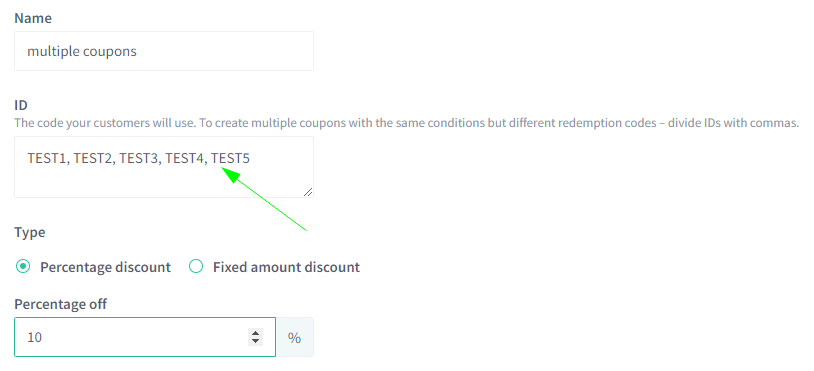The width and height of the screenshot is (814, 371).
Task: Focus the Percentage off number field
Action: [145, 337]
